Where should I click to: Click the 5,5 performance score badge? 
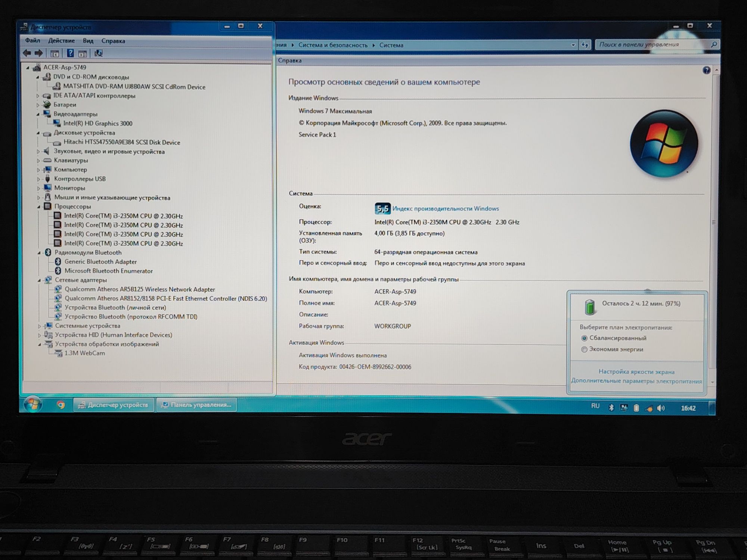tap(382, 209)
